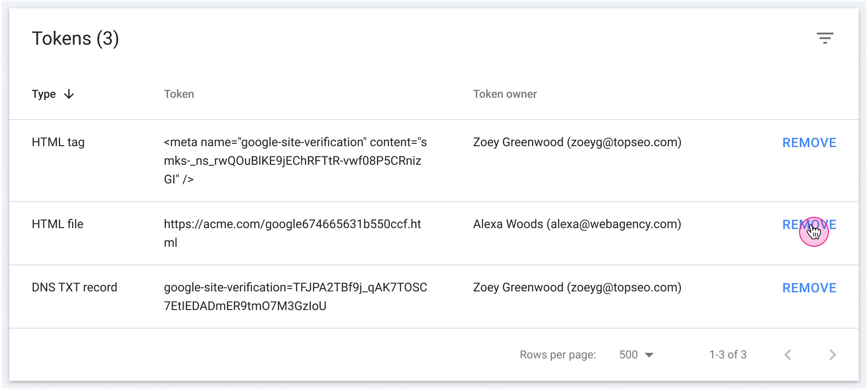Change rows per page from 500
868x391 pixels.
(629, 355)
